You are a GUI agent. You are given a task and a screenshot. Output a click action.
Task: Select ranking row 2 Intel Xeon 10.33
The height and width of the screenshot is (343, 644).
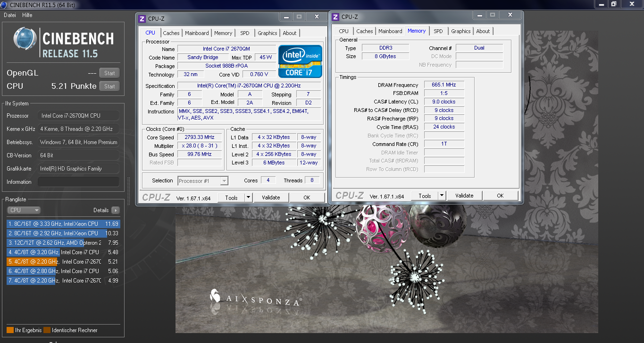tap(63, 233)
